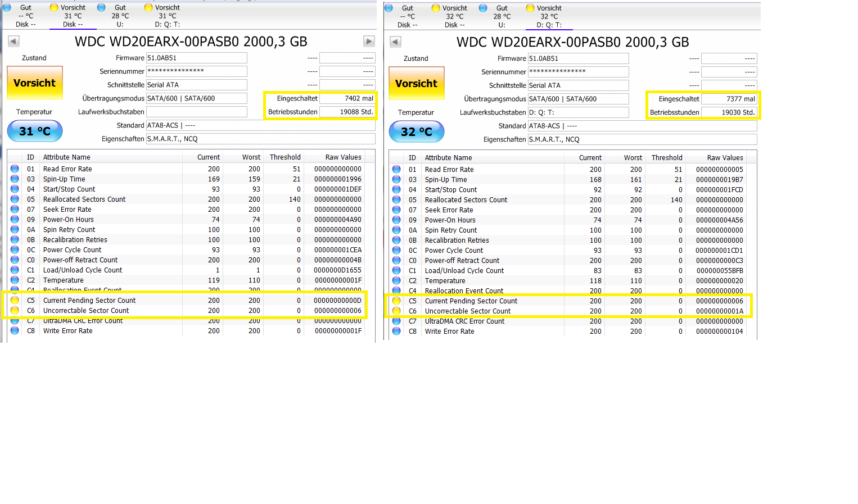This screenshot has width=858, height=504.
Task: Select the 'Vorsicht 31 °C Disk --' tab in left window
Action: coord(72,16)
